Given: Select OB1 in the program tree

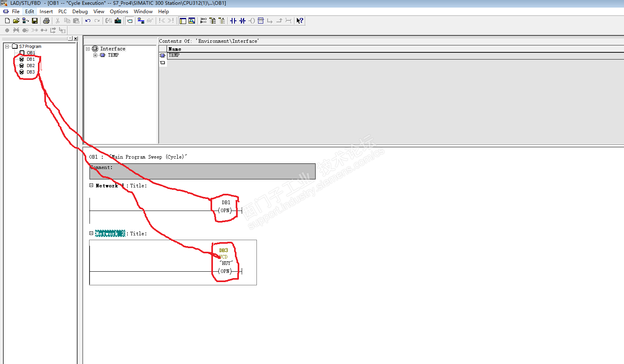Looking at the screenshot, I should (31, 53).
